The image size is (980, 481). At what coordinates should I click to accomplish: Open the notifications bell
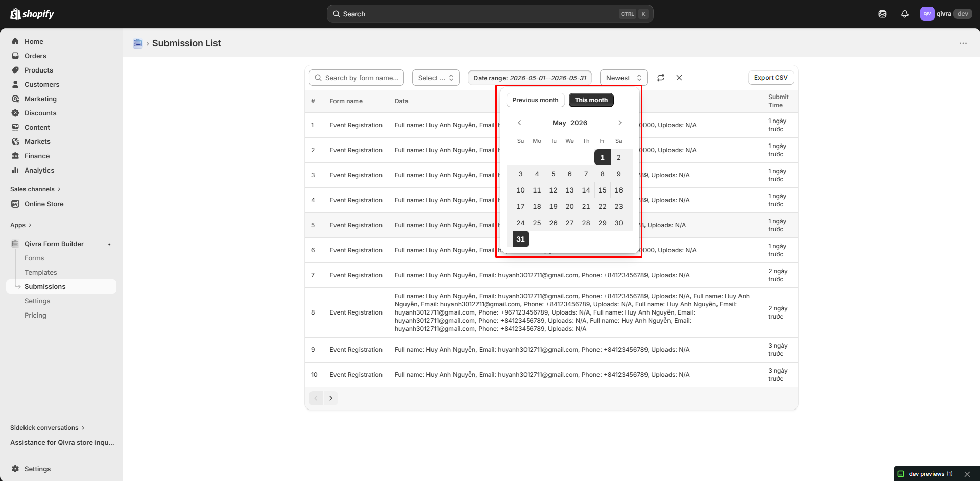[x=905, y=14]
